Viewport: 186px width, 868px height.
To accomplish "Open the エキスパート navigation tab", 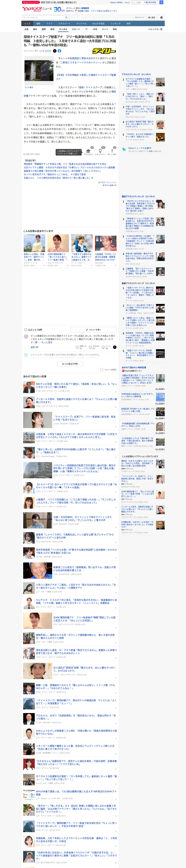I will click(x=64, y=24).
